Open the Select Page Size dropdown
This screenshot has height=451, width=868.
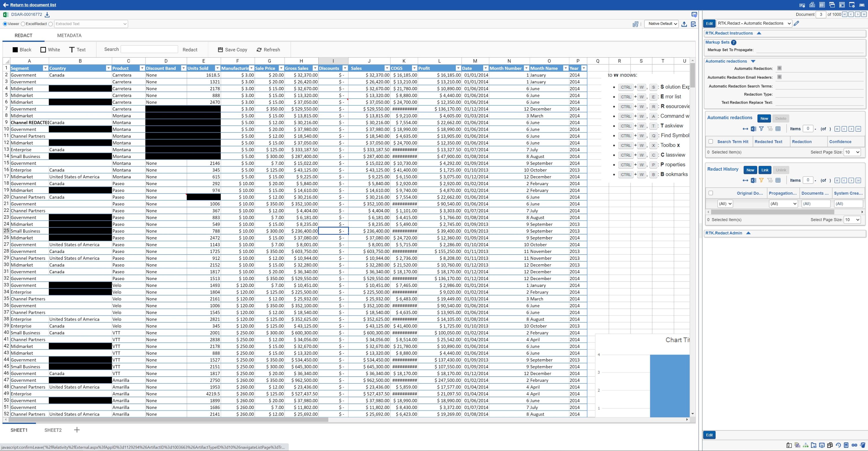pyautogui.click(x=852, y=152)
